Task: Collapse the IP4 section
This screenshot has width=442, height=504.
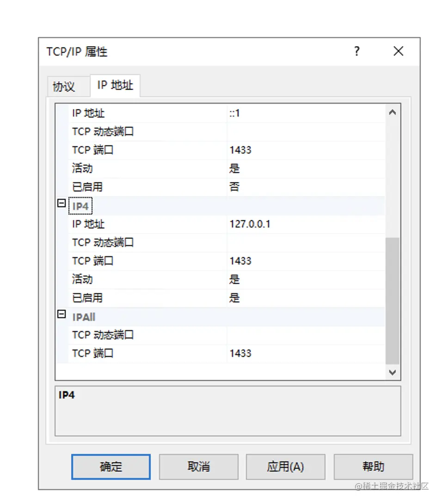Action: click(61, 203)
